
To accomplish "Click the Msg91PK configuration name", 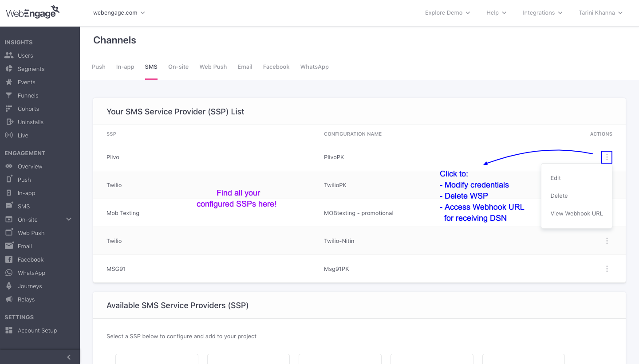I will click(x=336, y=269).
